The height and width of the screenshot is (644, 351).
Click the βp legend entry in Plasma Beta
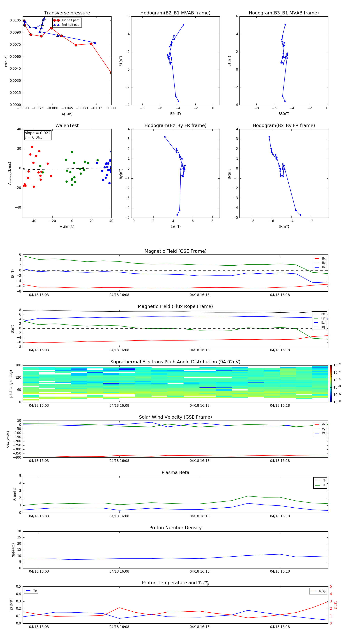click(x=320, y=480)
